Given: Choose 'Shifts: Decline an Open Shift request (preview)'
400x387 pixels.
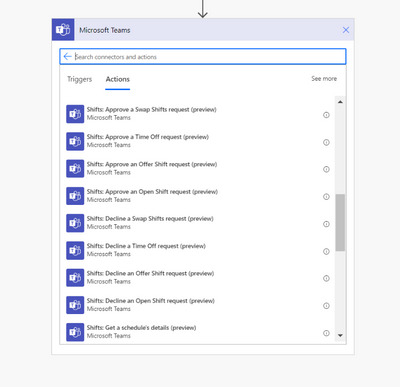Looking at the screenshot, I should click(151, 301).
